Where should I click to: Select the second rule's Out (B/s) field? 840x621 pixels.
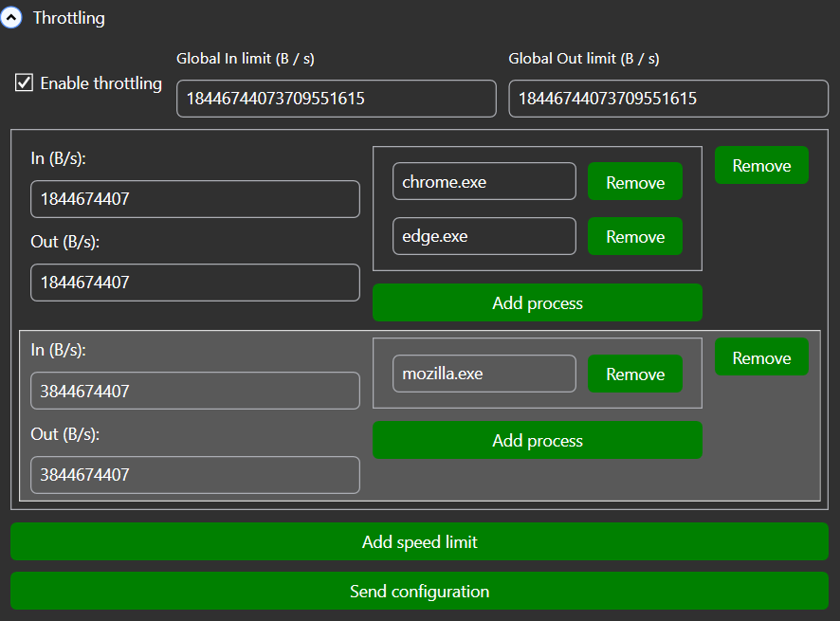[194, 475]
